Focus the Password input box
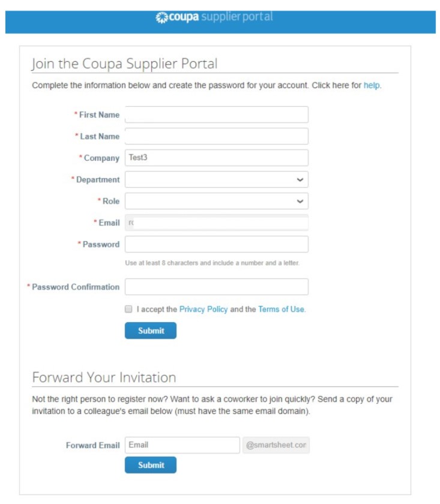The height and width of the screenshot is (504, 440). [216, 244]
